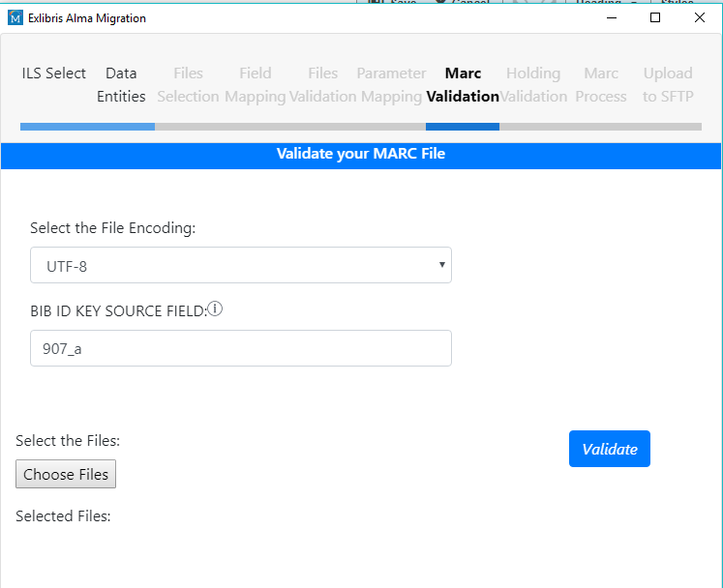Viewport: 723px width, 588px height.
Task: Select the Marc Validation step
Action: 463,85
